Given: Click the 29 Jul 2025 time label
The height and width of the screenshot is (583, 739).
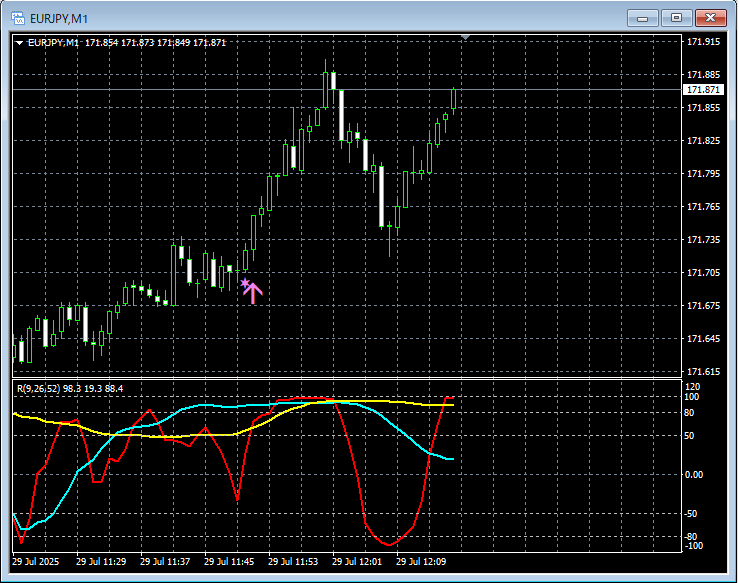Looking at the screenshot, I should tap(36, 562).
